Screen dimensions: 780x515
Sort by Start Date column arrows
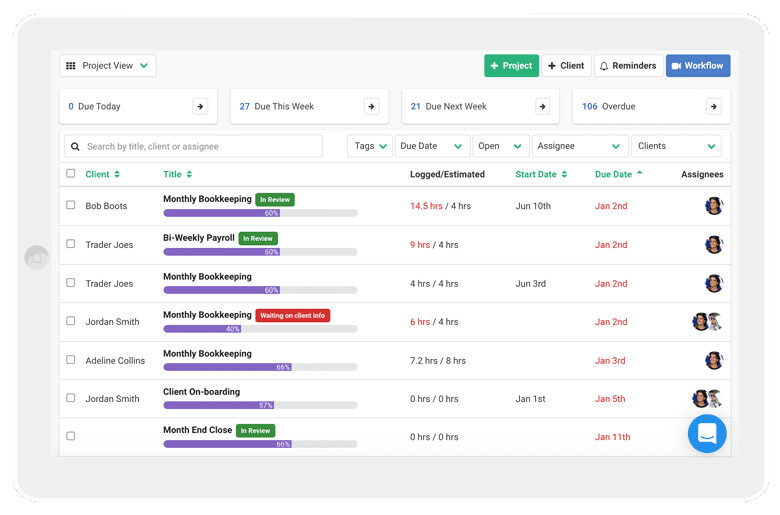click(564, 174)
